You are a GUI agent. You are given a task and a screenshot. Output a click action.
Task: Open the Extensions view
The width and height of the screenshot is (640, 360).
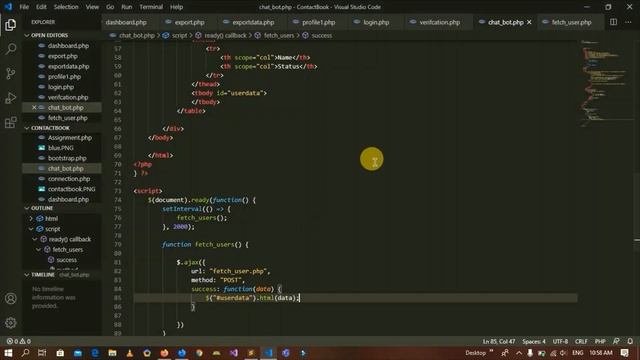click(11, 122)
